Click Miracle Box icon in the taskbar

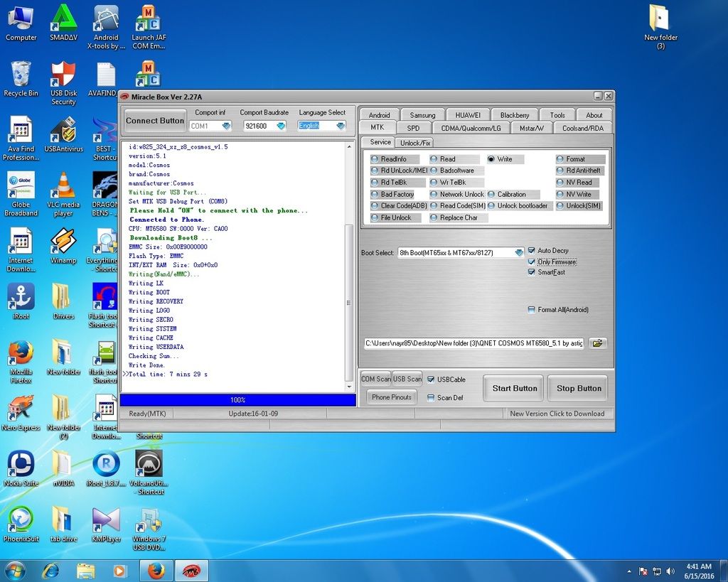(192, 570)
